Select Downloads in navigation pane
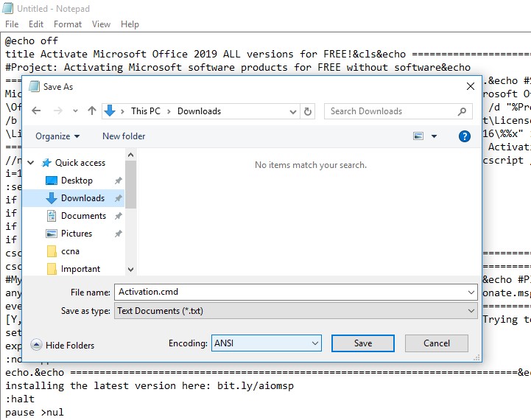Image resolution: width=531 pixels, height=420 pixels. tap(82, 198)
